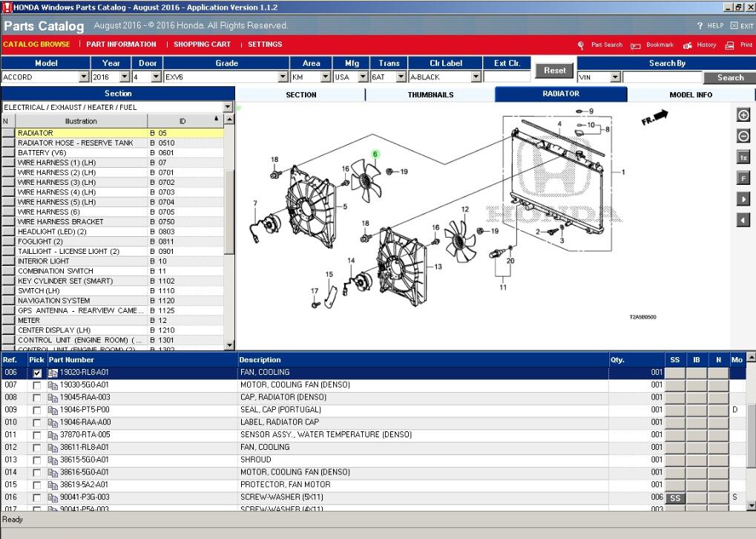Click down arrow on parts list scrollbar
This screenshot has width=756, height=539.
(751, 506)
